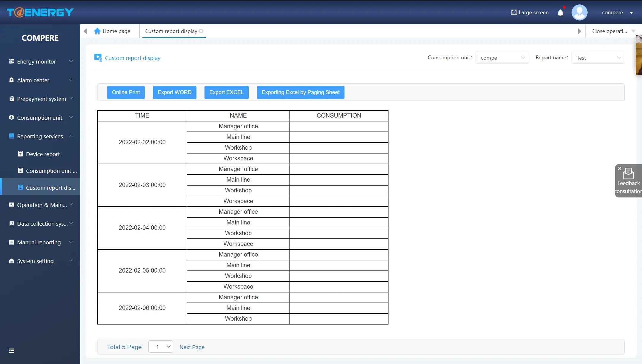Click the Reporting services icon

pyautogui.click(x=11, y=136)
